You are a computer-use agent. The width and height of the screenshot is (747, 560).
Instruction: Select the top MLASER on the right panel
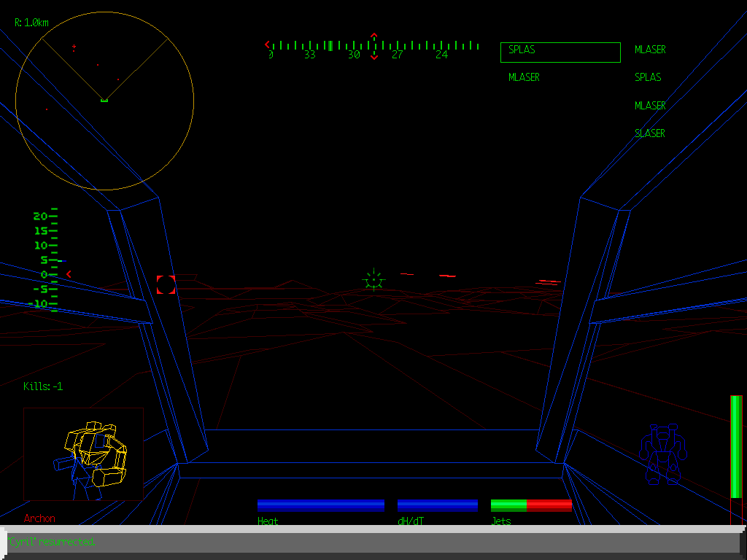649,50
